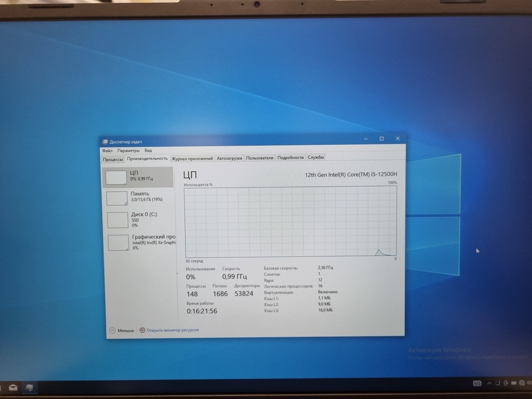Open the network globe tray icon
Image resolution: width=532 pixels, height=399 pixels.
[521, 383]
